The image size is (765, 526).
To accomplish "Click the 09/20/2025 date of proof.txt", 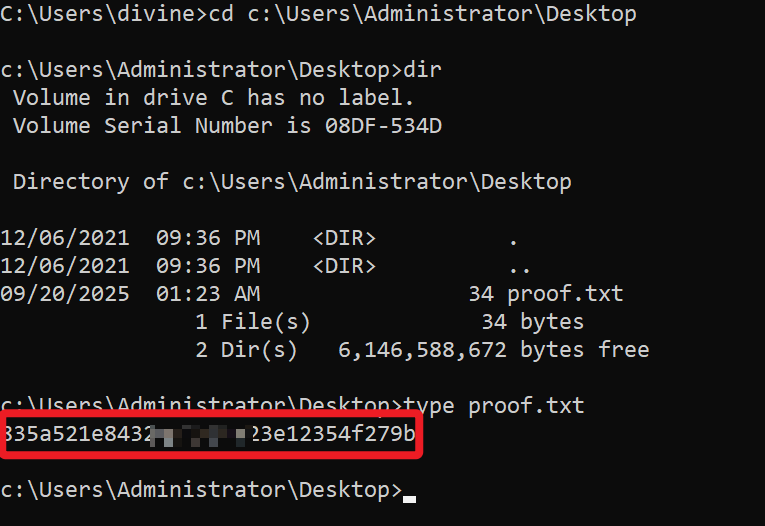I will point(65,294).
